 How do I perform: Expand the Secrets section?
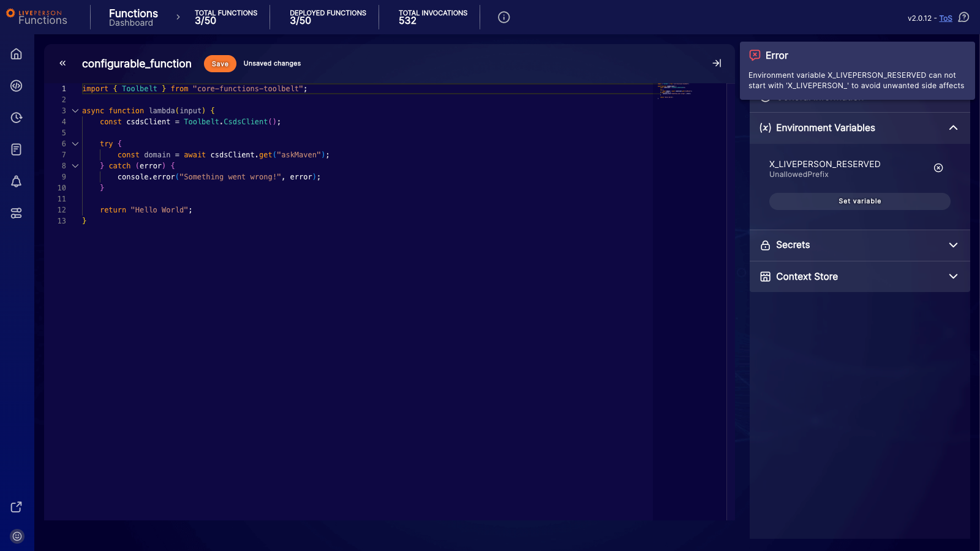952,245
